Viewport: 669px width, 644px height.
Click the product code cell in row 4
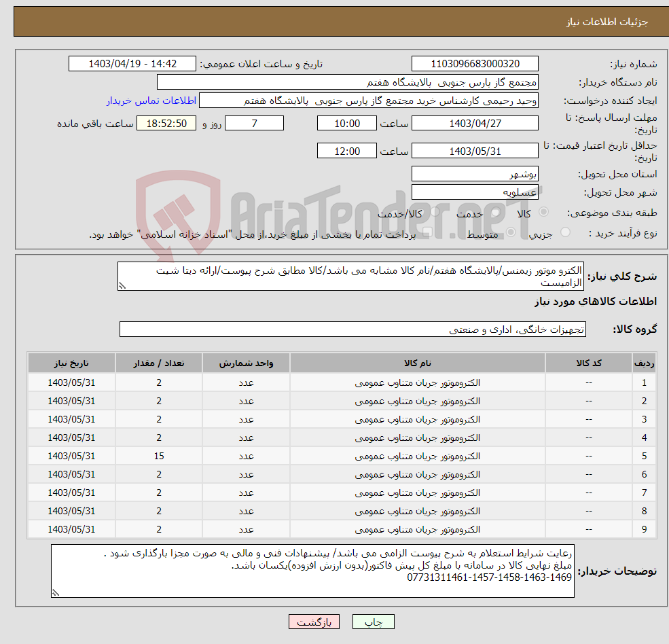(589, 438)
